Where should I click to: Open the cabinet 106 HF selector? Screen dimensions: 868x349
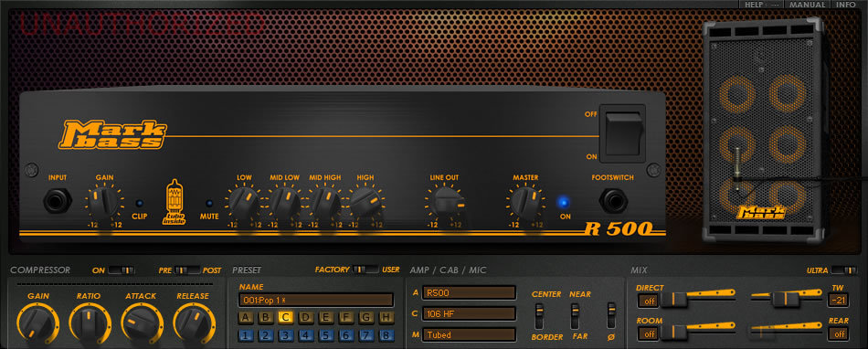coord(469,313)
